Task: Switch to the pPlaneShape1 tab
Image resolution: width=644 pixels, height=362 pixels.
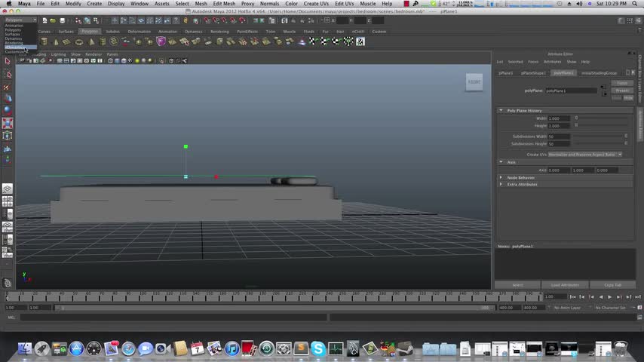Action: point(533,73)
